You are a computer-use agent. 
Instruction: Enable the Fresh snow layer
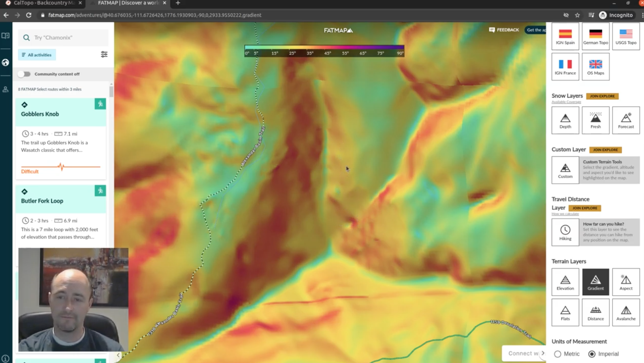tap(595, 120)
